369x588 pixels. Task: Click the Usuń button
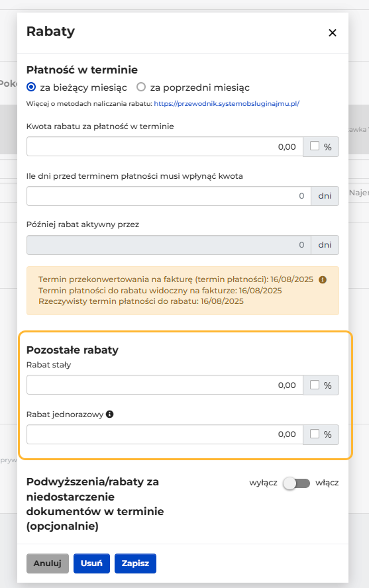[x=91, y=563]
